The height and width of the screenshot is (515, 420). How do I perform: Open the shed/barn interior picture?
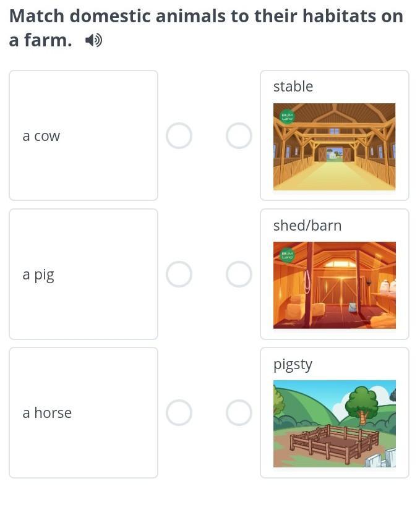coord(334,285)
